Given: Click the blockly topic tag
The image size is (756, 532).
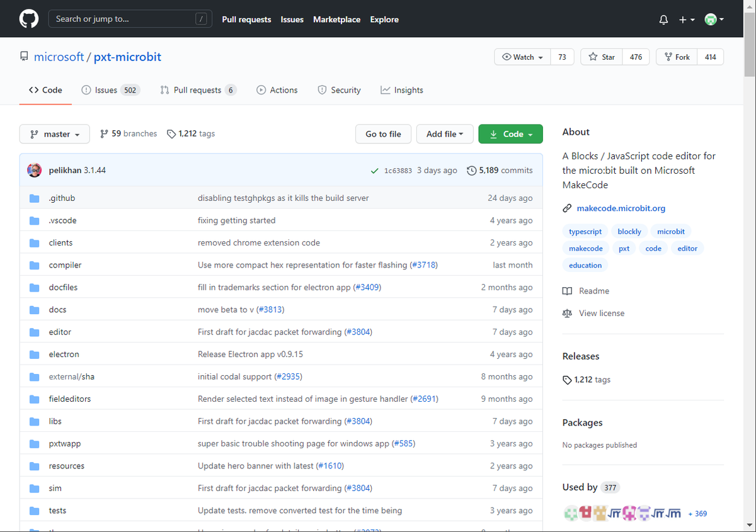Looking at the screenshot, I should pos(629,232).
